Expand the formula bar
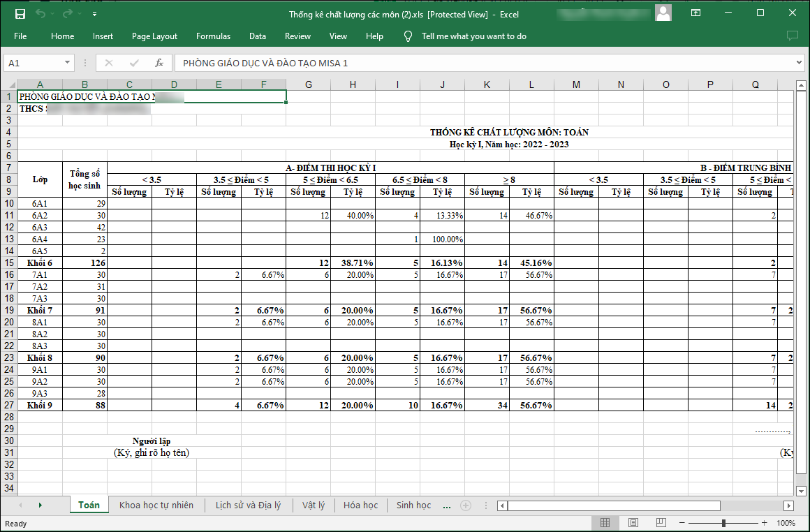 (799, 63)
